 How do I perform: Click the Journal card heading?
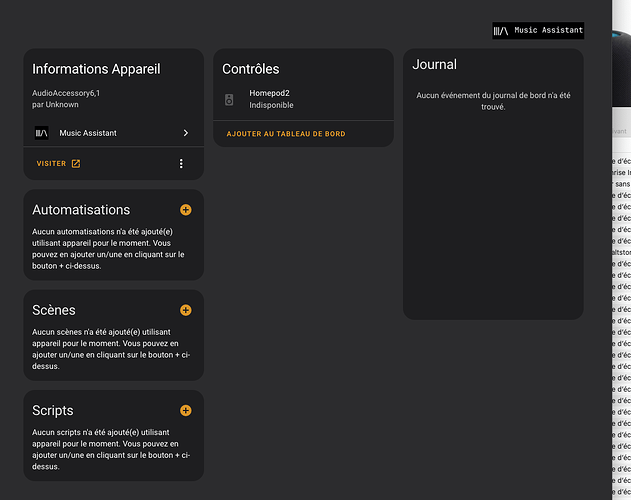(435, 64)
